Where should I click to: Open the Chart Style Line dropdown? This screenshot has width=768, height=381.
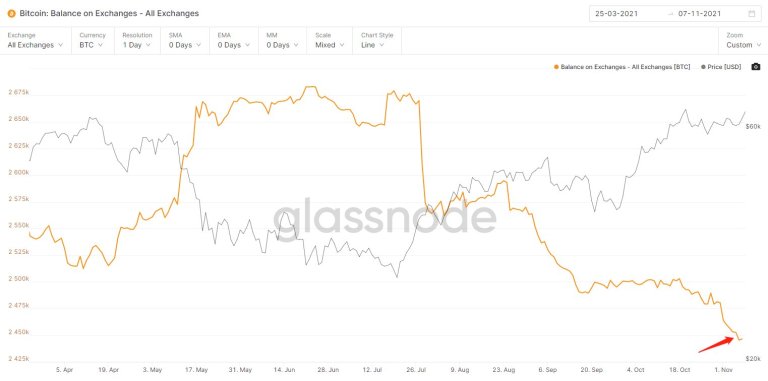tap(377, 40)
